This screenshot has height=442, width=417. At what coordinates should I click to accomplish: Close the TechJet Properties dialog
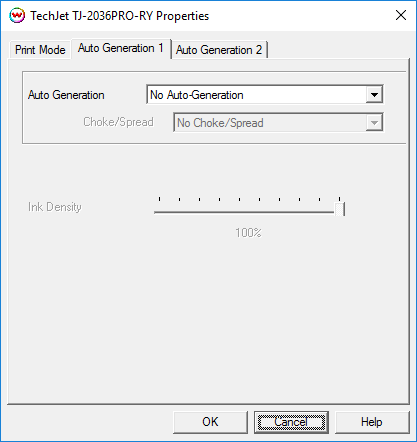pyautogui.click(x=401, y=15)
